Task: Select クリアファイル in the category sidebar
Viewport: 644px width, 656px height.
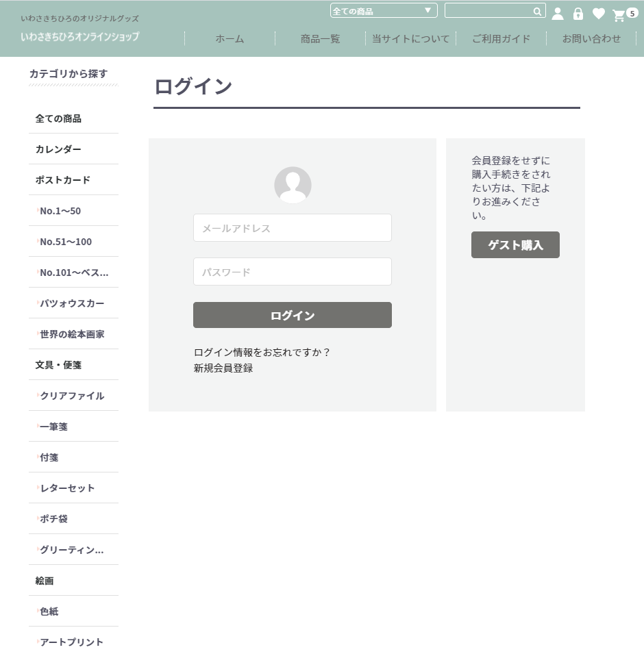Action: (72, 396)
